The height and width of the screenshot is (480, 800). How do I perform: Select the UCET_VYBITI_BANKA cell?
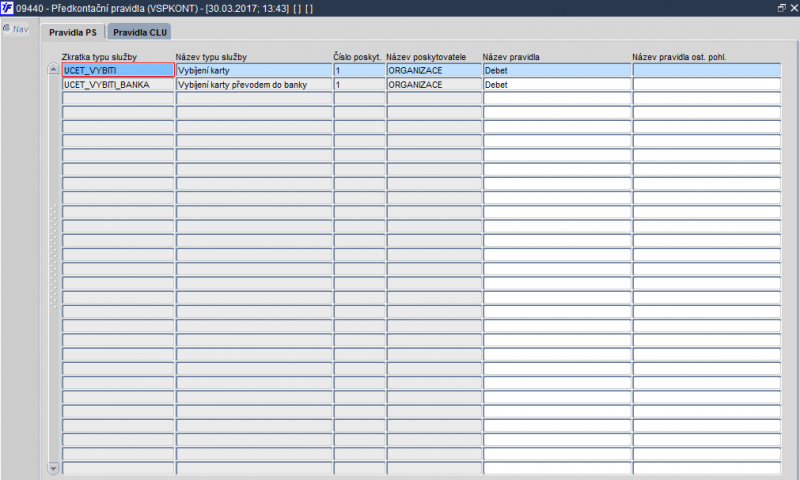point(118,85)
